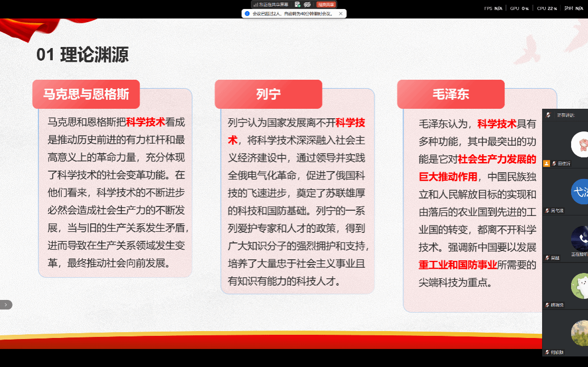588x367 pixels.
Task: Click muted mic icon beside 吴越's name
Action: coord(547,258)
